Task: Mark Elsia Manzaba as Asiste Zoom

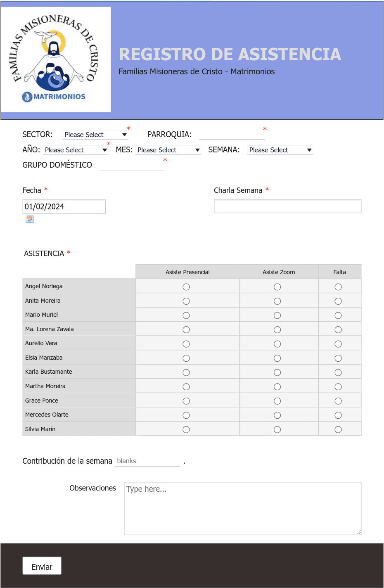Action: click(x=277, y=358)
